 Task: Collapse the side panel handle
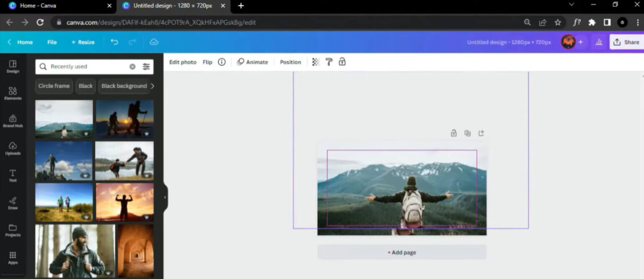(x=165, y=197)
